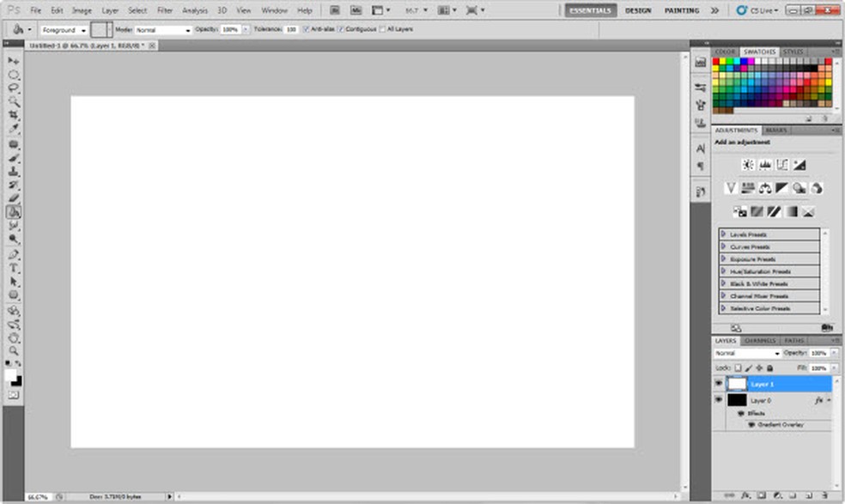Select the Crop tool
Image resolution: width=845 pixels, height=504 pixels.
pos(14,115)
